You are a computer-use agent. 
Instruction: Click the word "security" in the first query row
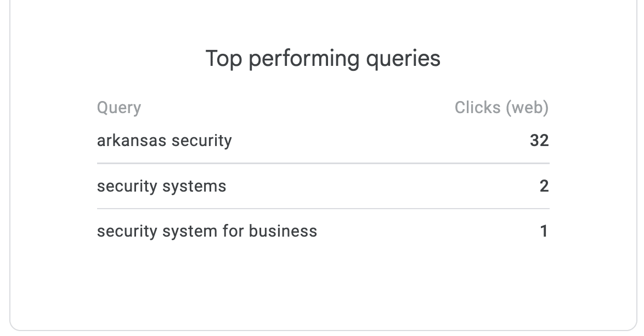pos(201,141)
